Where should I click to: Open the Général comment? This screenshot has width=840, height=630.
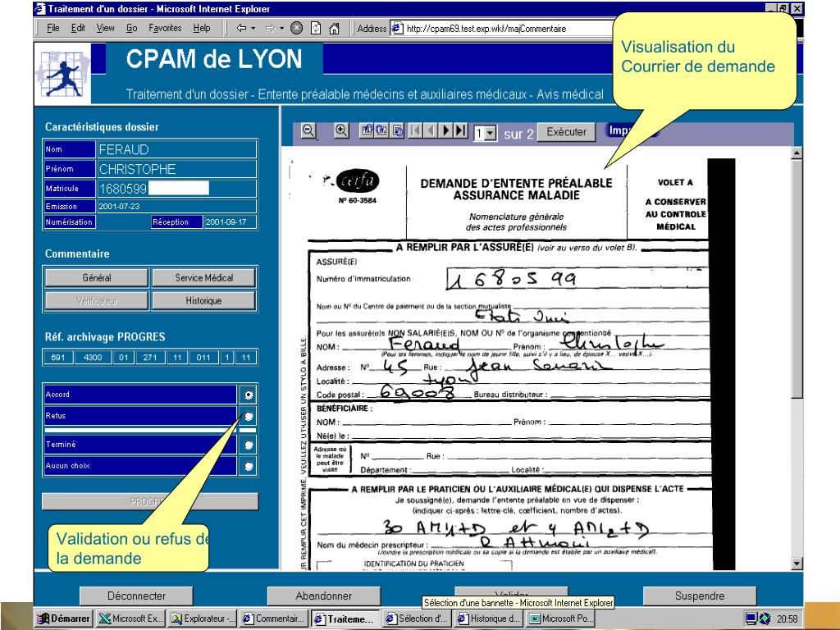[97, 277]
